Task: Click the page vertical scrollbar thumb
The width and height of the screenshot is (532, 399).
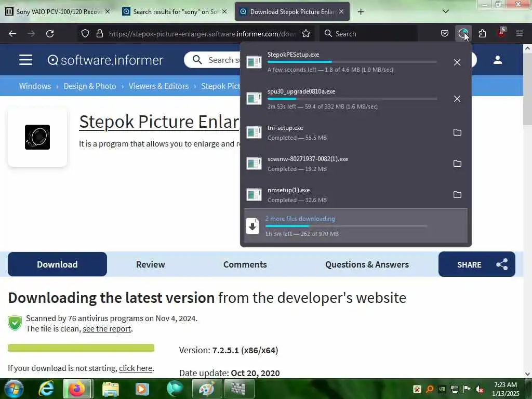Action: (x=527, y=88)
